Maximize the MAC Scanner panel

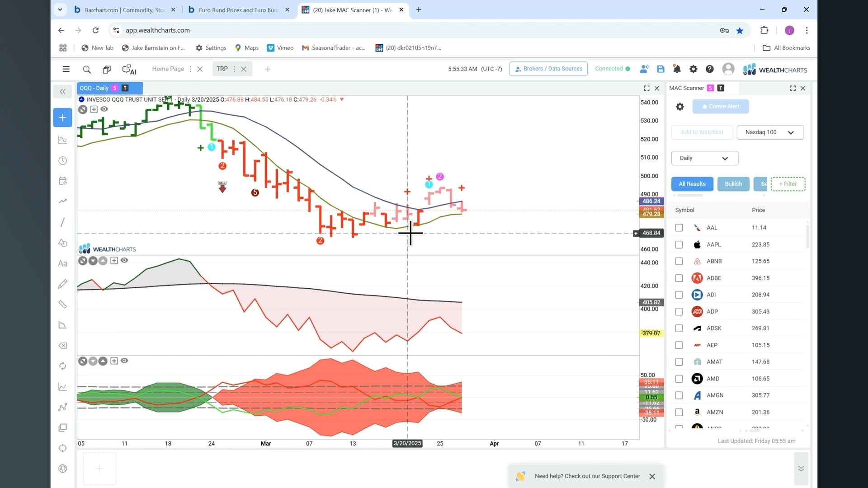[793, 88]
